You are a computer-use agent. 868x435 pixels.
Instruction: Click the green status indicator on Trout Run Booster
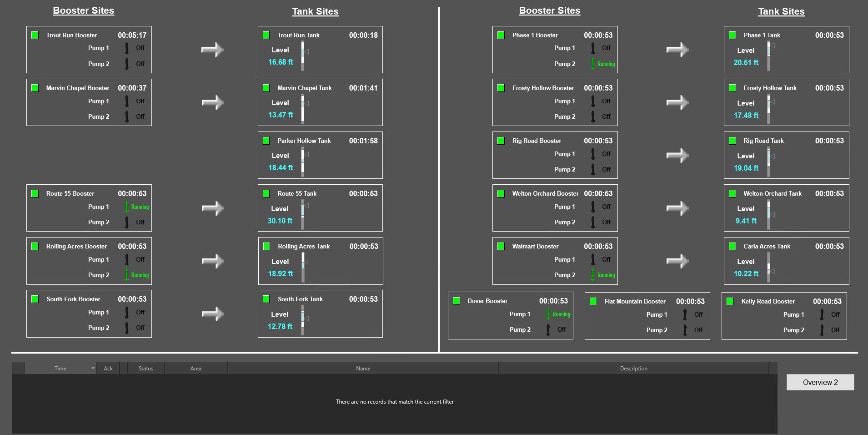point(35,35)
